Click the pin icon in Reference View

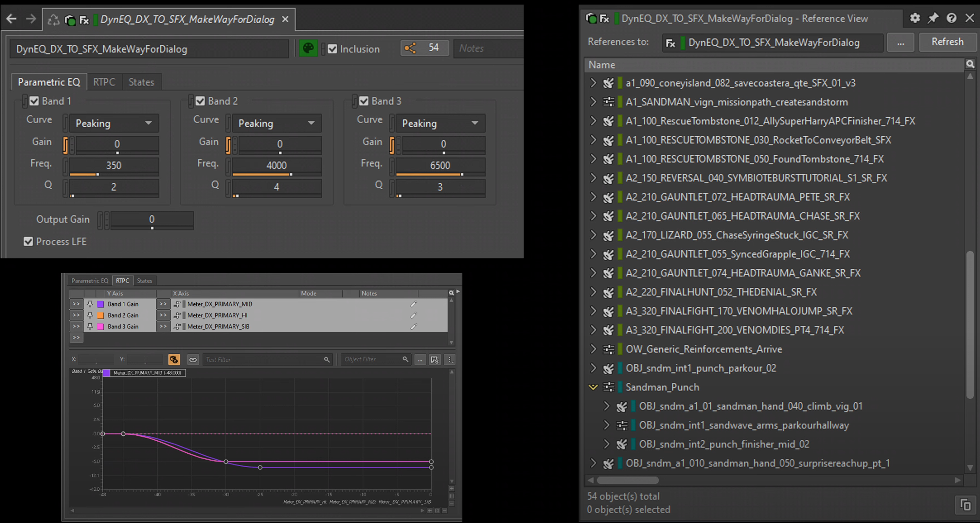point(933,18)
